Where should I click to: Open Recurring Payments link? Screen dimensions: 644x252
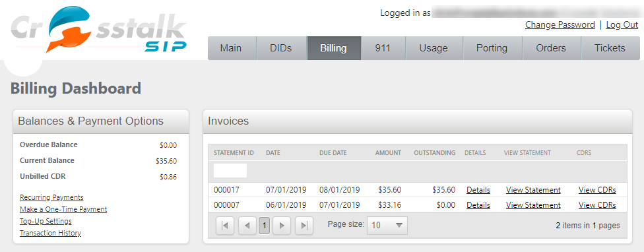click(51, 197)
